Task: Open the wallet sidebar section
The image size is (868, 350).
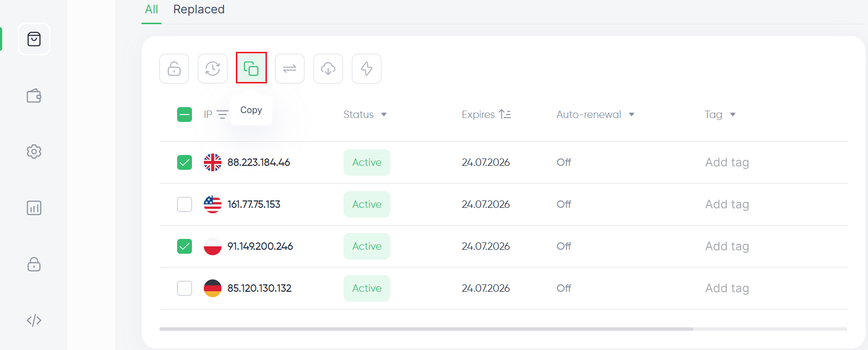Action: 34,96
